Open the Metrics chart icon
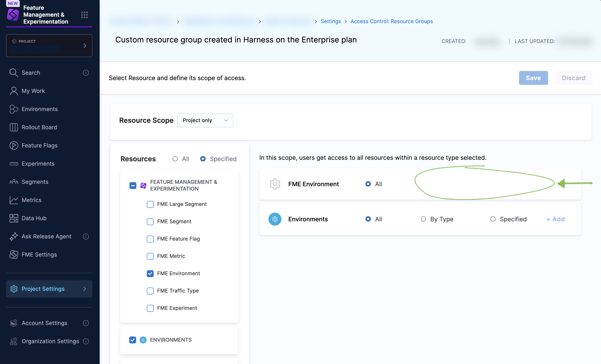Viewport: 601px width, 364px height. (14, 200)
